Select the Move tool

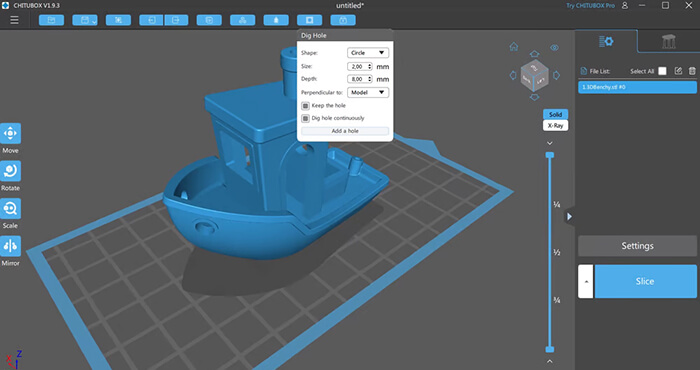coord(10,133)
